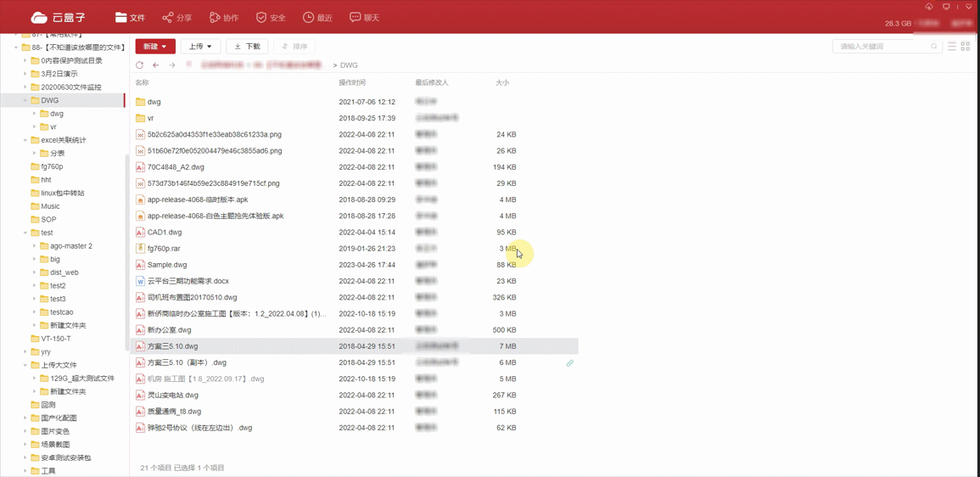Click the 云盒子 logo
The width and height of the screenshot is (980, 477).
59,18
